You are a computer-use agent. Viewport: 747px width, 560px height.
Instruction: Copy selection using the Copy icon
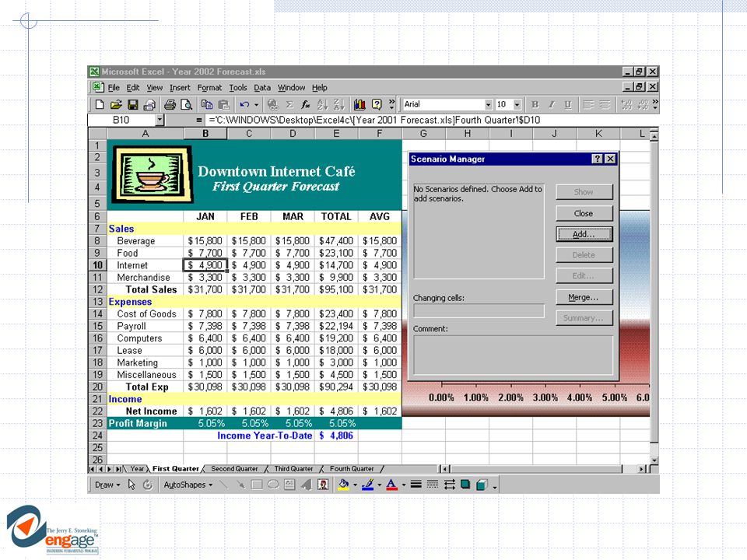click(207, 104)
